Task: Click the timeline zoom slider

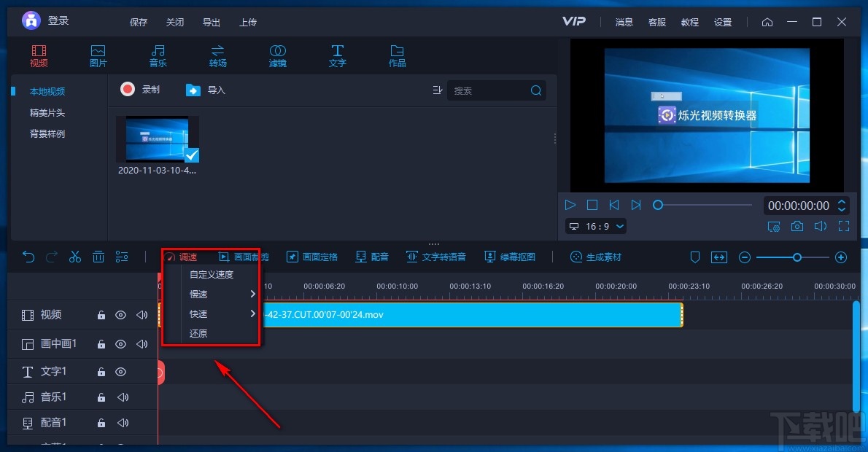Action: click(x=793, y=257)
